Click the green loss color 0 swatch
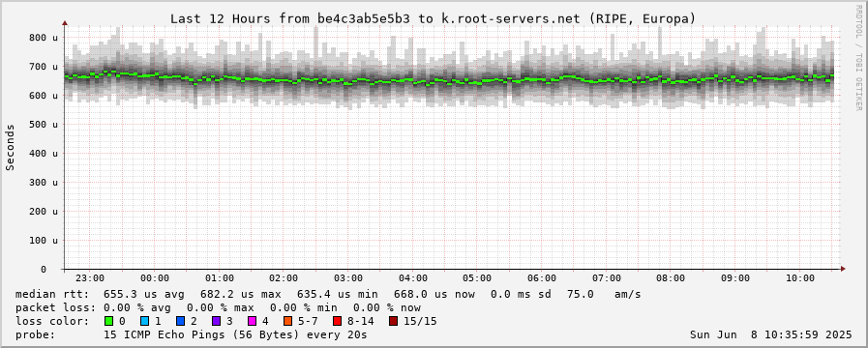The image size is (868, 348). tap(108, 321)
